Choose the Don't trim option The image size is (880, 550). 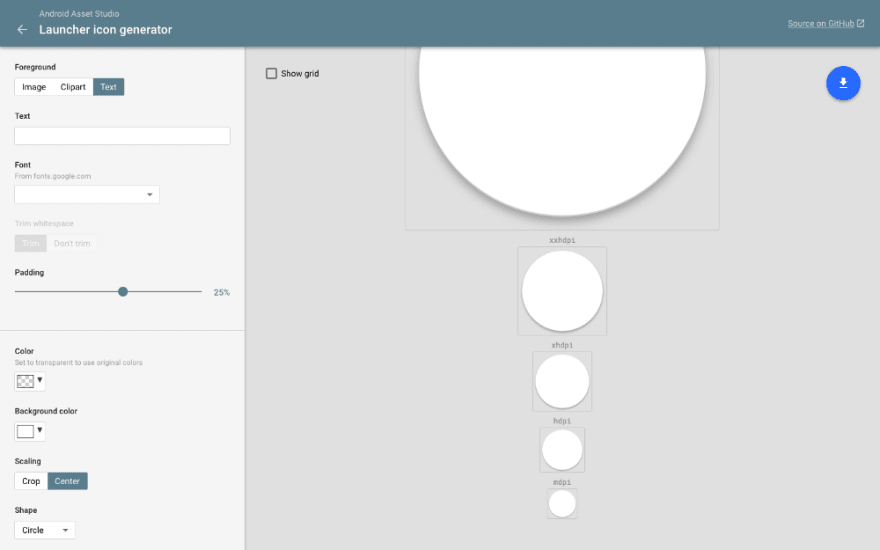pos(72,244)
